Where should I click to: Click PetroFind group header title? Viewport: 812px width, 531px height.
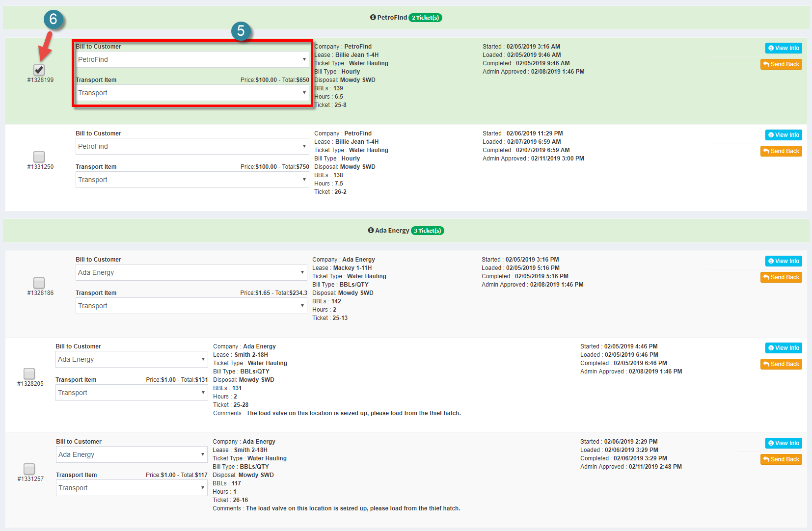click(392, 17)
